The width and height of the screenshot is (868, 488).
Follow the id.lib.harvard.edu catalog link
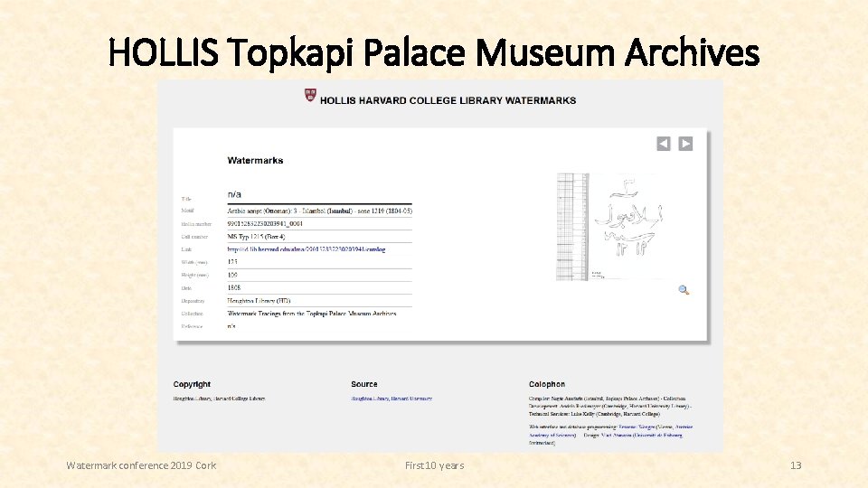point(307,249)
